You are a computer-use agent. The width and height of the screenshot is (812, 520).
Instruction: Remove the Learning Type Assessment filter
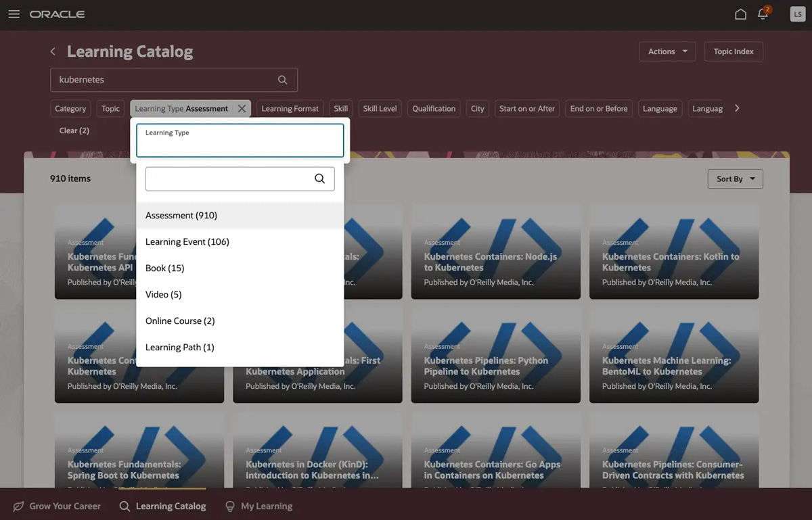pyautogui.click(x=242, y=108)
